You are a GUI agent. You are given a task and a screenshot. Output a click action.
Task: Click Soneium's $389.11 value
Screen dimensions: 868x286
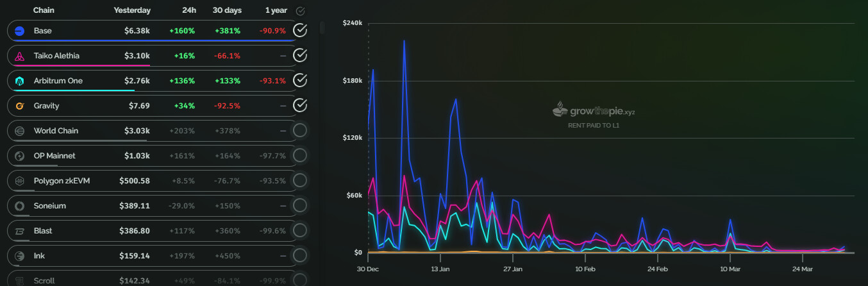tap(135, 206)
